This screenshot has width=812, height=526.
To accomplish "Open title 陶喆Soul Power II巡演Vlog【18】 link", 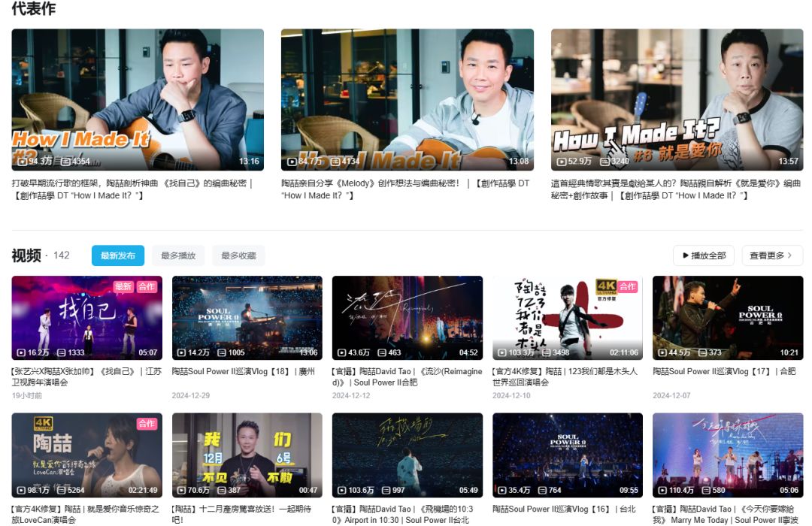I will coord(244,371).
